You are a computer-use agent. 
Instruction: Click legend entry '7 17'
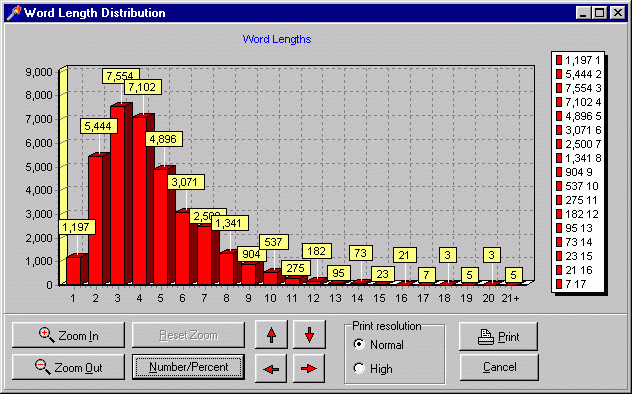pyautogui.click(x=571, y=284)
